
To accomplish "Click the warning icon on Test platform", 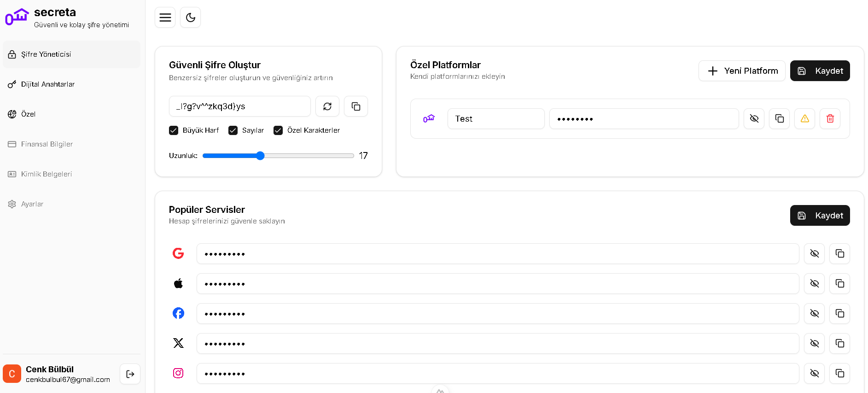I will pyautogui.click(x=804, y=119).
